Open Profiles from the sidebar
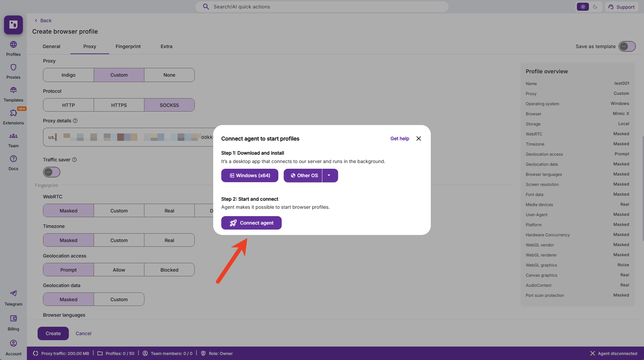 pyautogui.click(x=13, y=48)
